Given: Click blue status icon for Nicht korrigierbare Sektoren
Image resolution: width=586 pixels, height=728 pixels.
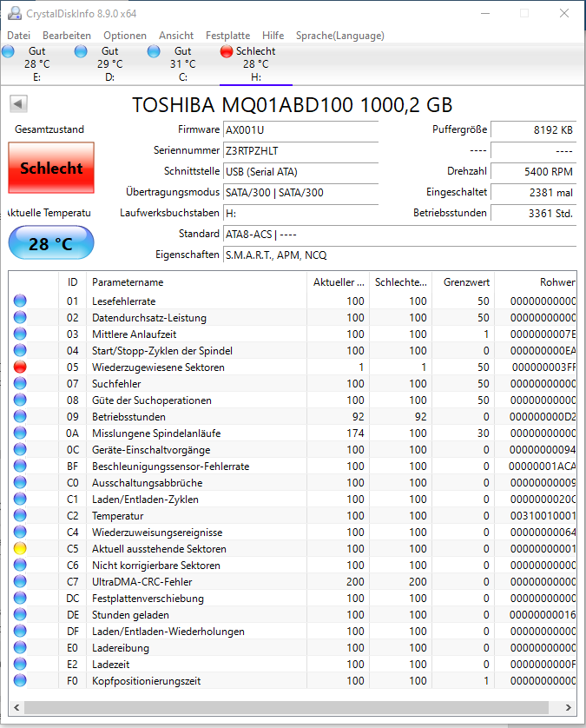Looking at the screenshot, I should (20, 565).
